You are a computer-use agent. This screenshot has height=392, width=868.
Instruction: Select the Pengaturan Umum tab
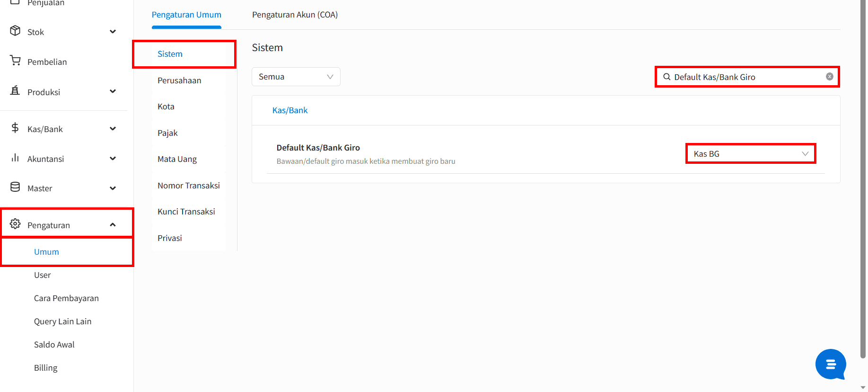[x=186, y=15]
